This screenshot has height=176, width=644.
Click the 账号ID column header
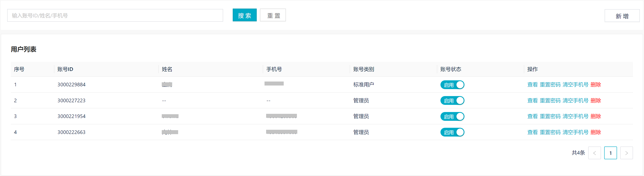tap(65, 69)
